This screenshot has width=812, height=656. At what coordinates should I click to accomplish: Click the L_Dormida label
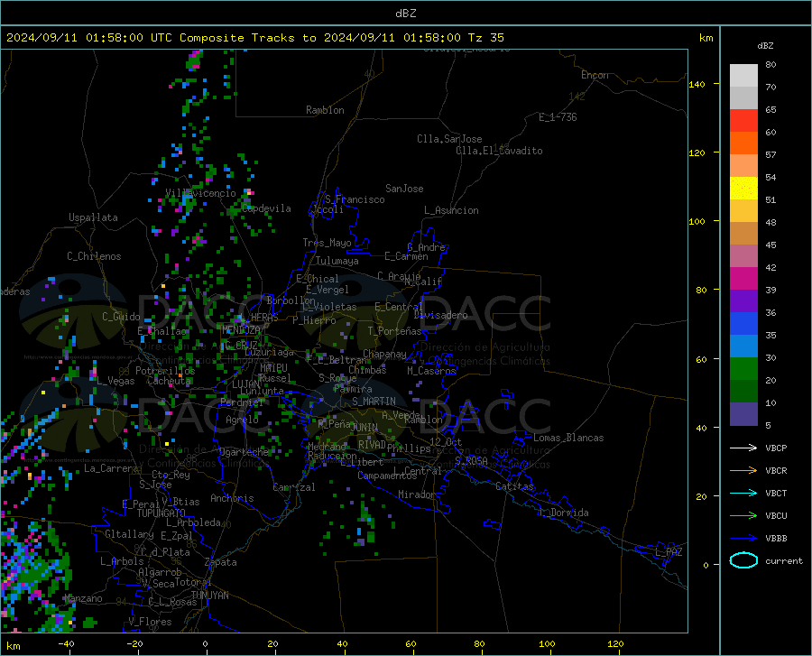click(564, 513)
